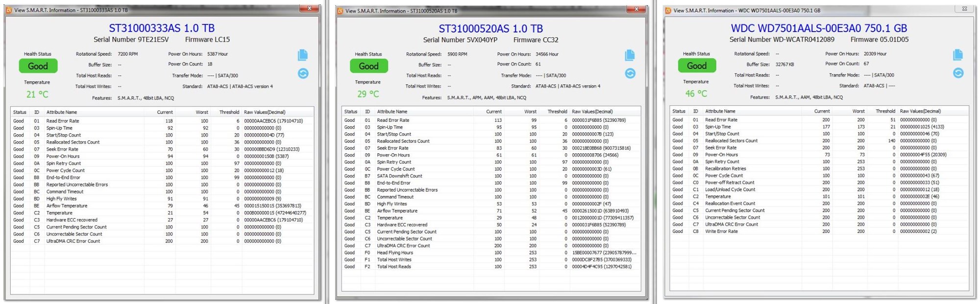This screenshot has height=304, width=980.
Task: Select the Total Host Writes row in the attribute list
Action: [x=491, y=259]
